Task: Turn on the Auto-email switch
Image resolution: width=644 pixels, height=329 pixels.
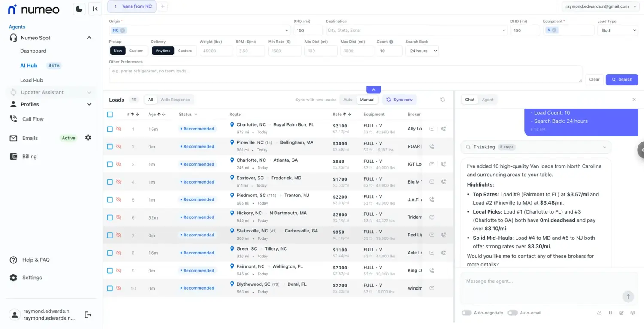Action: coord(512,313)
